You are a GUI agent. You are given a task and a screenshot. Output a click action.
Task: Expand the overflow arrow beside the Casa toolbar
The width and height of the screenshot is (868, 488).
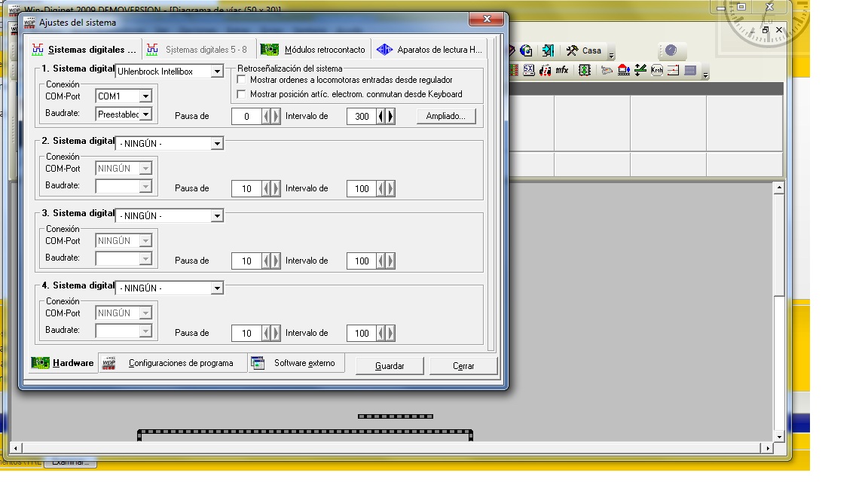pos(611,54)
